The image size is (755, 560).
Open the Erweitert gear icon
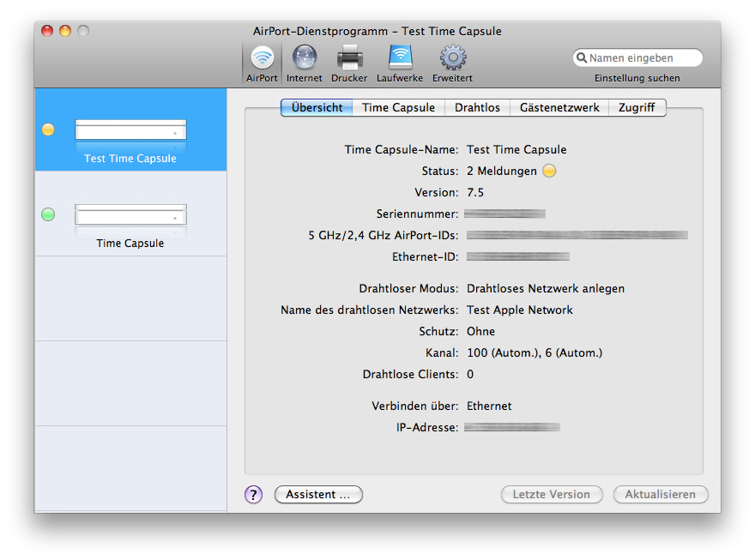tap(453, 57)
